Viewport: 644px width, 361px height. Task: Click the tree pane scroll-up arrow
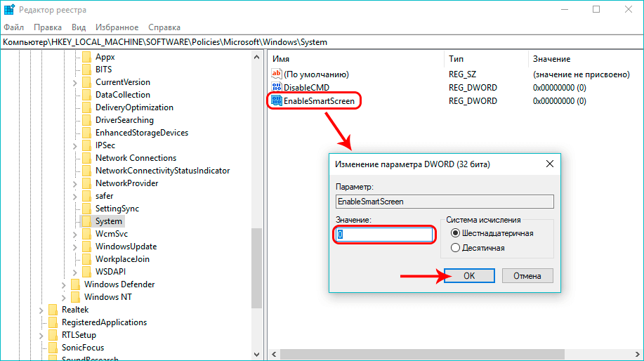(x=257, y=57)
